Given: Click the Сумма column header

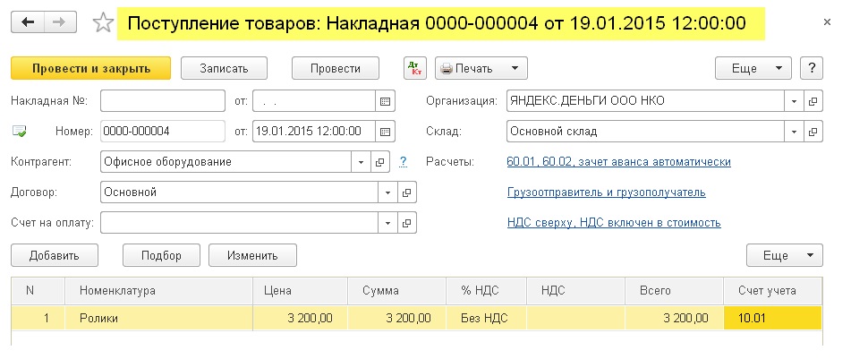Looking at the screenshot, I should (397, 291).
